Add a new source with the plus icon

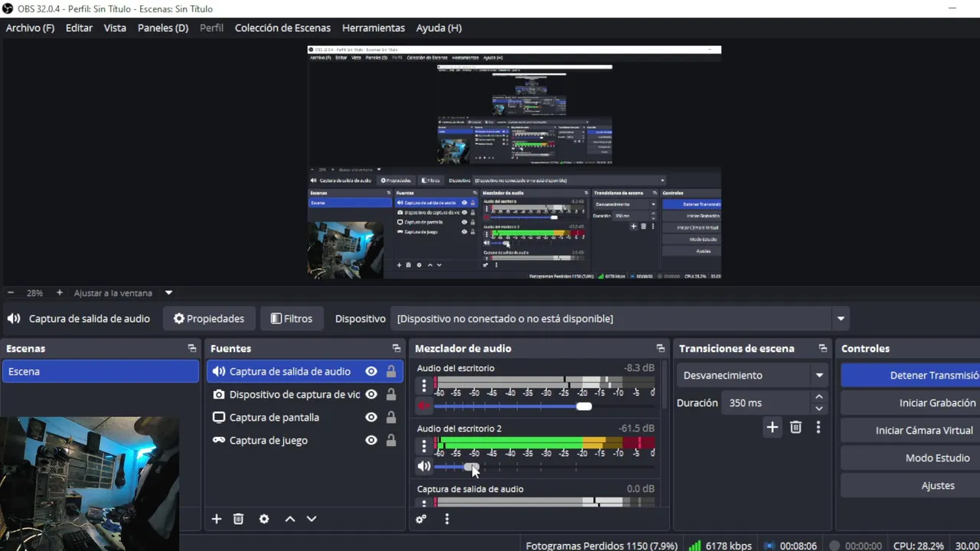(x=217, y=519)
